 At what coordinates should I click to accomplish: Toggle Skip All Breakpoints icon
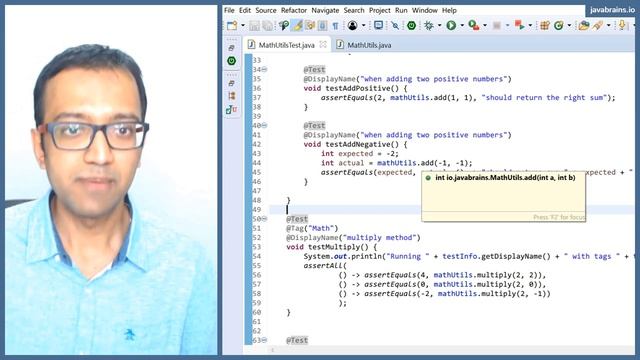395,26
